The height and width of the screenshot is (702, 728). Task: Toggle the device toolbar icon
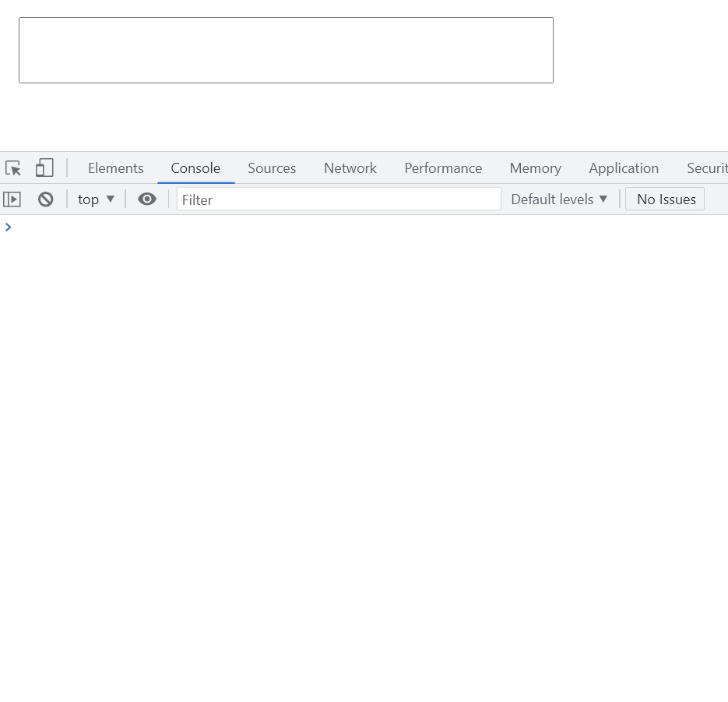pyautogui.click(x=44, y=168)
